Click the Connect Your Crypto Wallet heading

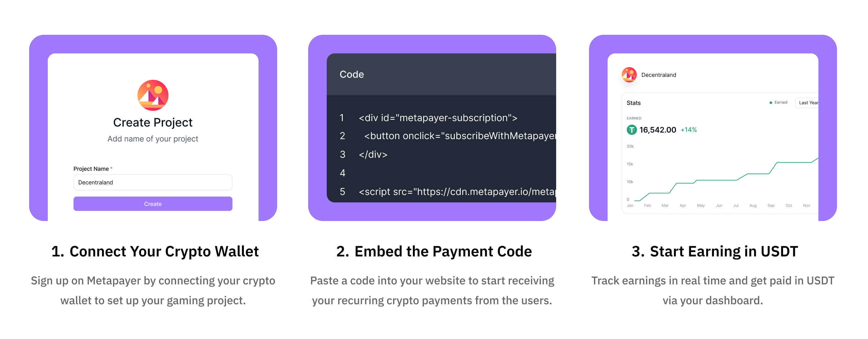(x=155, y=251)
